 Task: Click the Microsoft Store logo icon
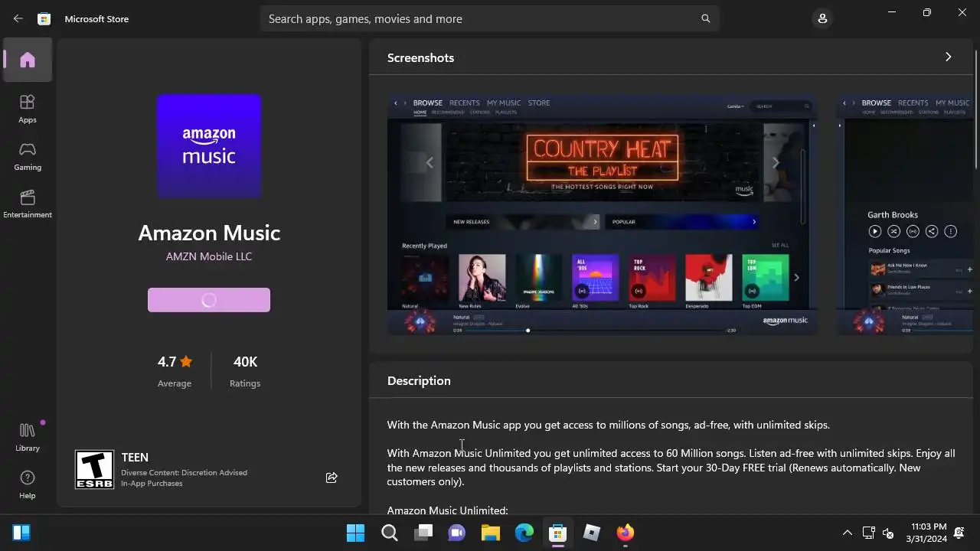click(x=44, y=18)
